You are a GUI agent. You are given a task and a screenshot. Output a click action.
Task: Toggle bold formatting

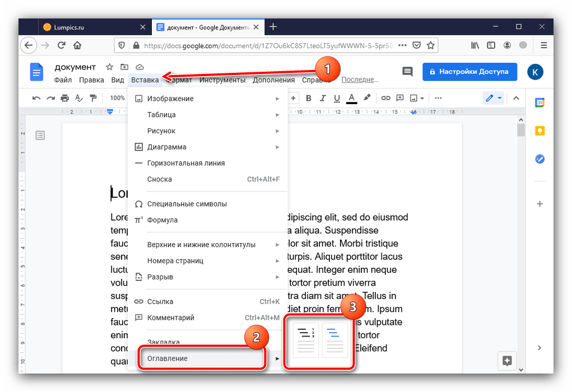tap(308, 98)
